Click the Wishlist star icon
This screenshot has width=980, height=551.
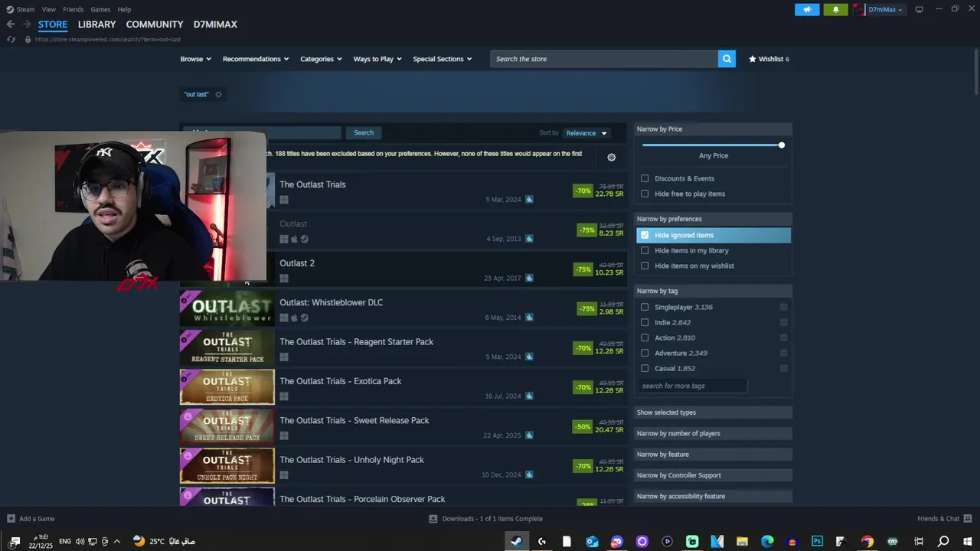pos(753,59)
